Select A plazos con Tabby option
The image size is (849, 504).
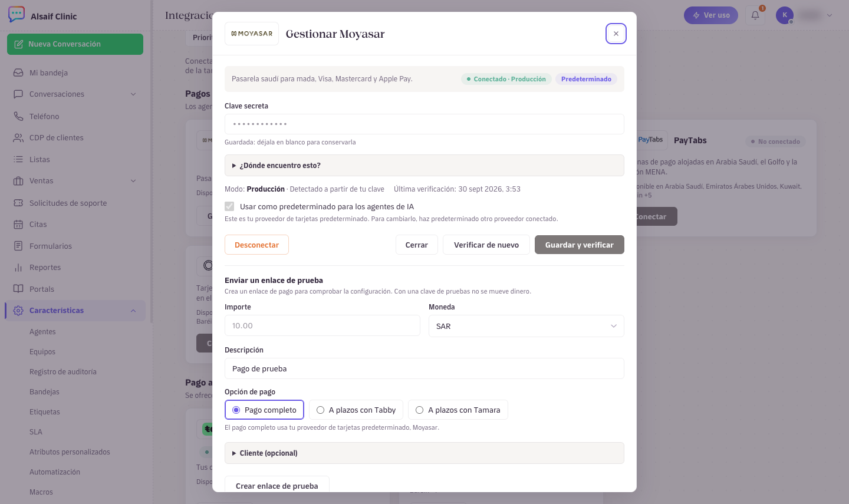pyautogui.click(x=356, y=410)
